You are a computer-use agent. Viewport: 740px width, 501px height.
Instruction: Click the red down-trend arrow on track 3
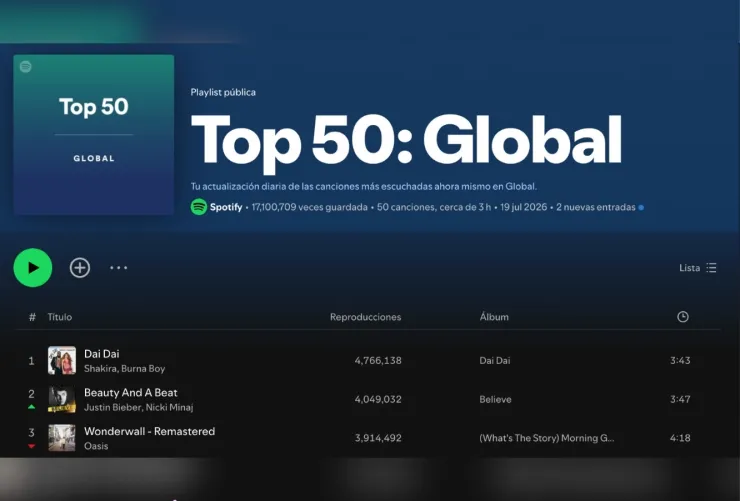31,446
